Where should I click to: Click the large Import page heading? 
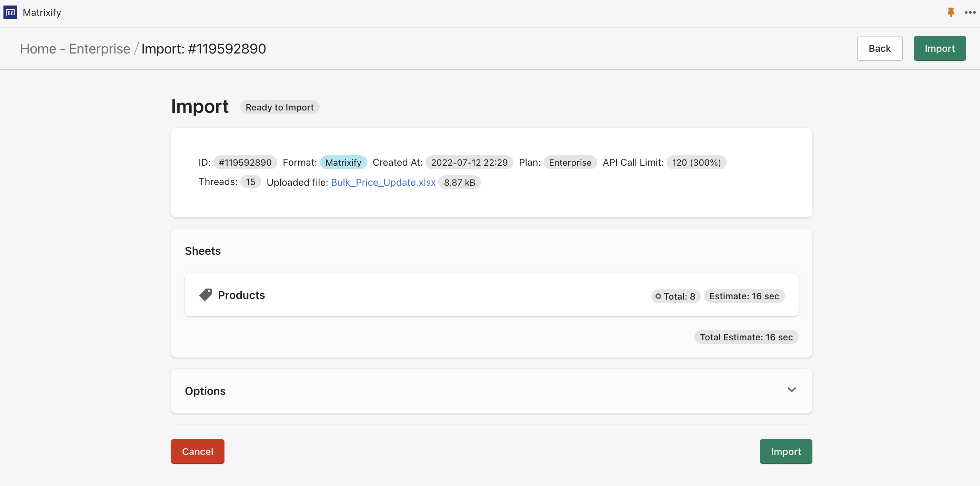200,106
